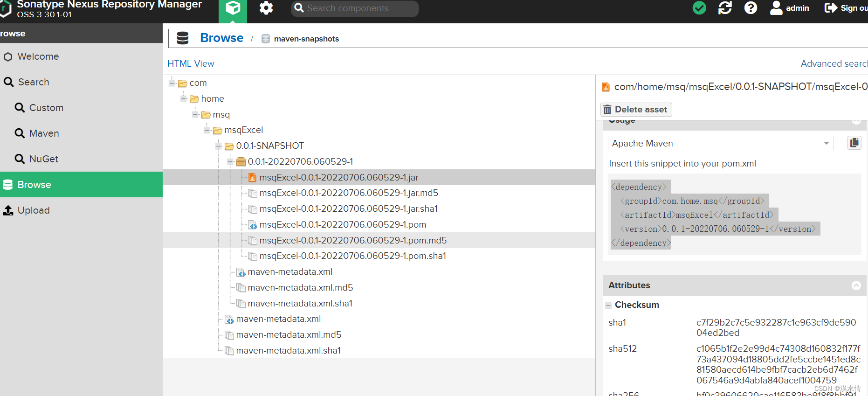Select msqExcel-0.0.1-20220706.060529-1.jar.sha1 row
This screenshot has height=396, width=868.
(379, 209)
